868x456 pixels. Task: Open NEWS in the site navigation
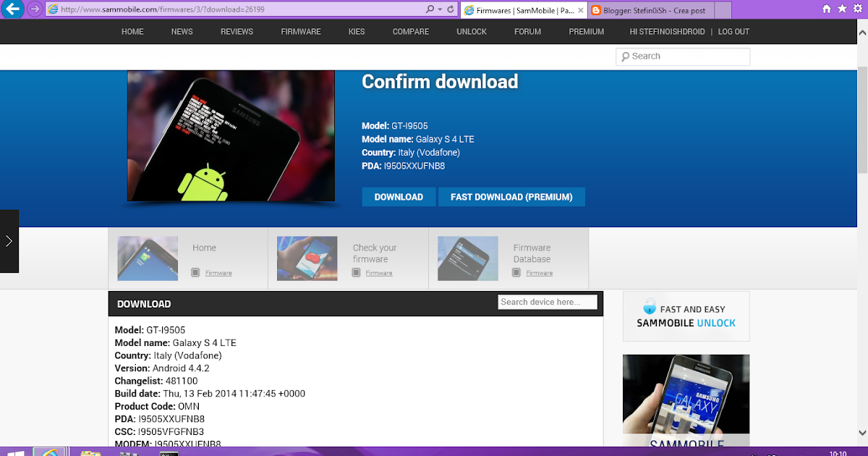click(x=182, y=32)
